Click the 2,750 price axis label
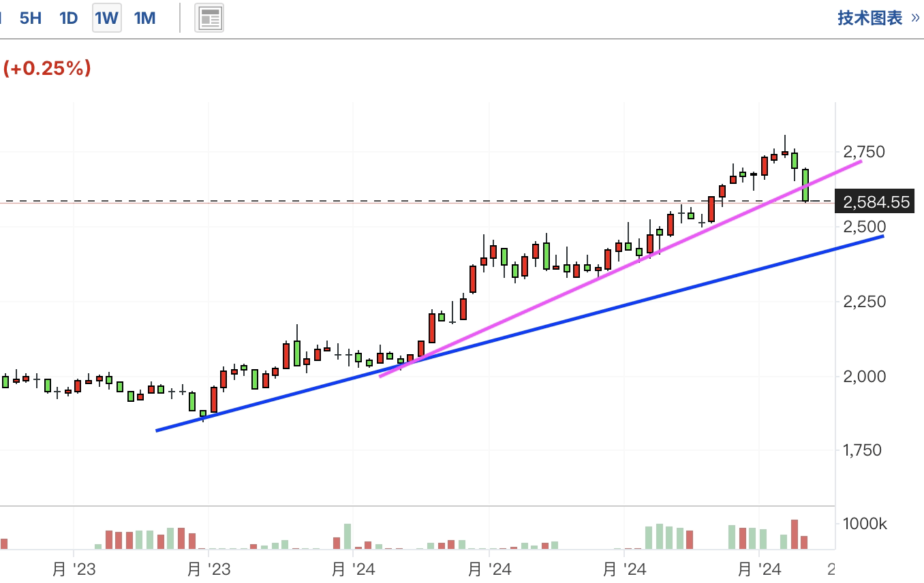 [x=864, y=151]
